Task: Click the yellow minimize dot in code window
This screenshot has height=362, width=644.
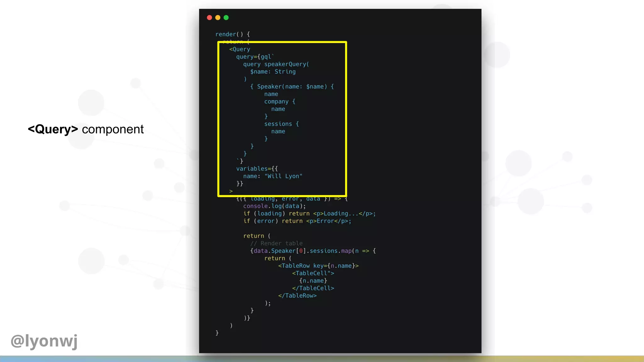Action: (218, 18)
